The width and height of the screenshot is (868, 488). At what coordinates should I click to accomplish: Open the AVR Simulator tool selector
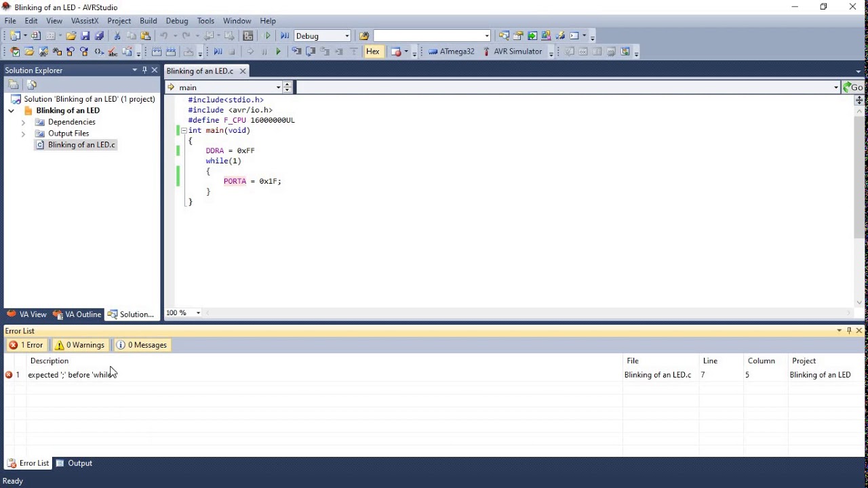click(513, 52)
